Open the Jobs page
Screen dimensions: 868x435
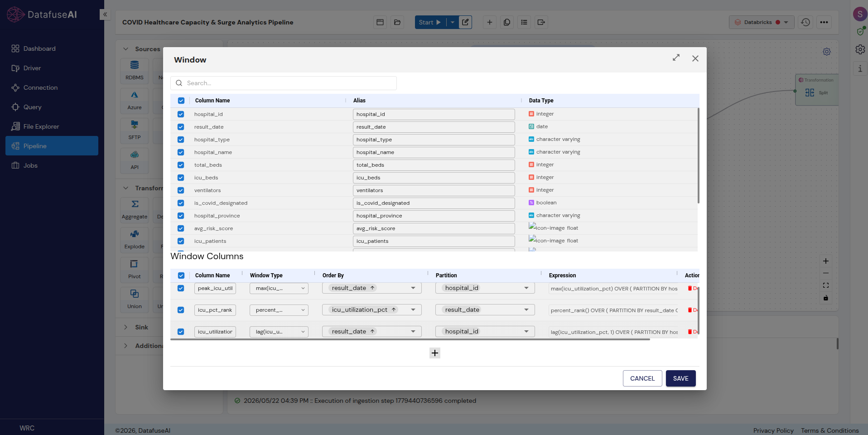pyautogui.click(x=52, y=165)
